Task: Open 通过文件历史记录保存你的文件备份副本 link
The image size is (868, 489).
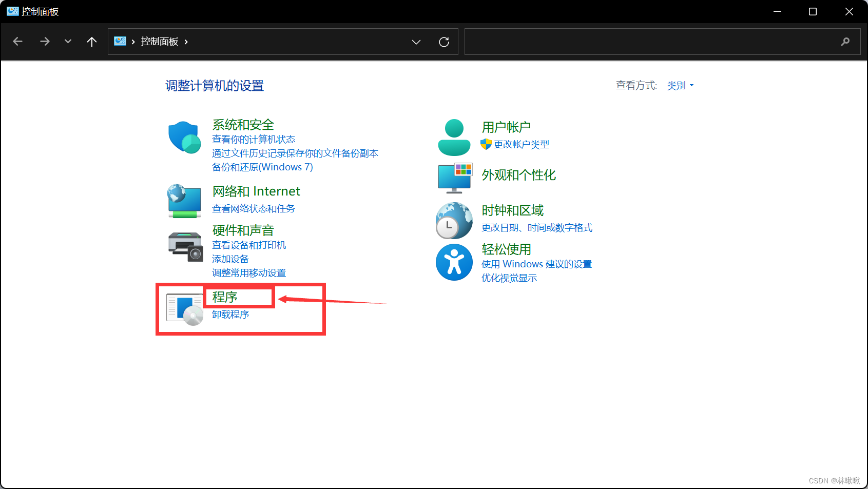Action: click(295, 153)
